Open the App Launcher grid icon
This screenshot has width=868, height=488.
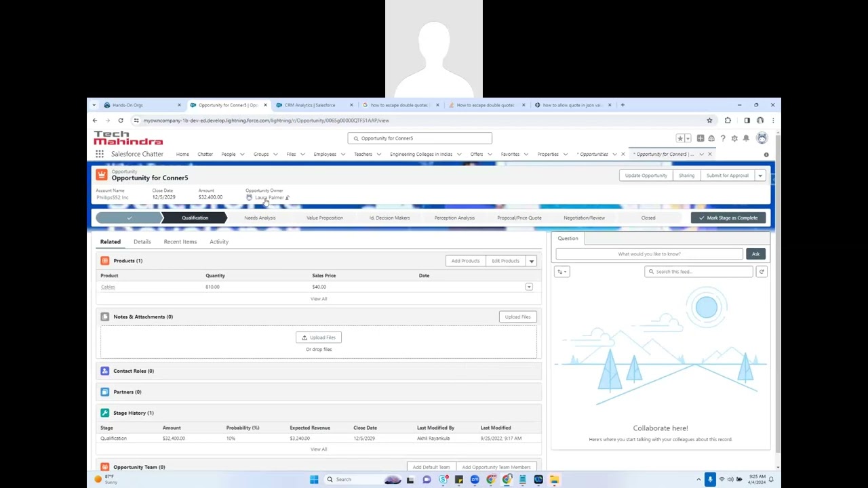(x=100, y=154)
